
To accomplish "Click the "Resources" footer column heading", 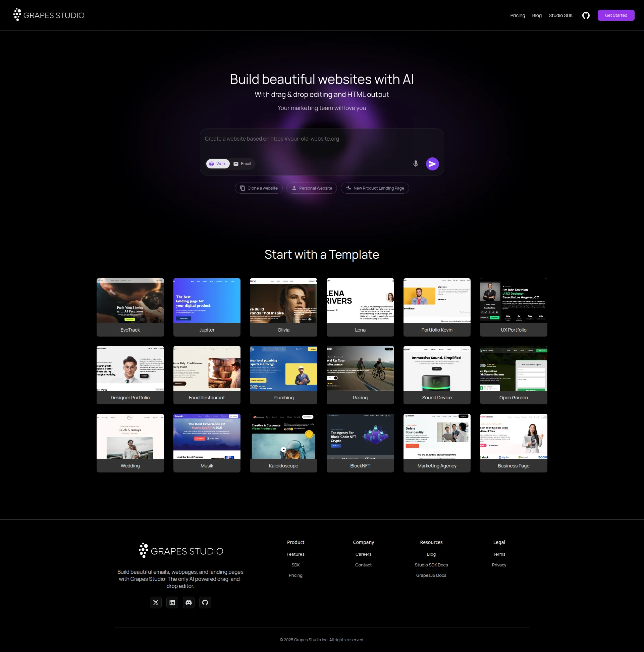I will [431, 542].
